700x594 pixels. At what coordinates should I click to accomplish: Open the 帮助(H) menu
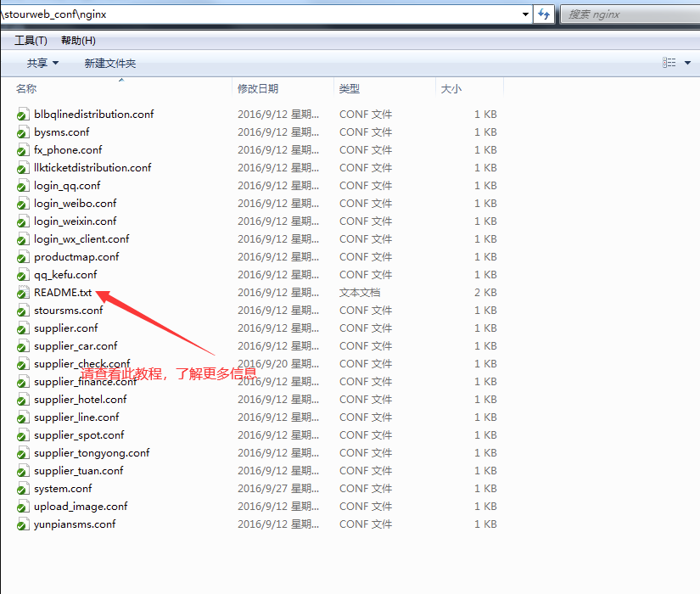click(x=78, y=41)
